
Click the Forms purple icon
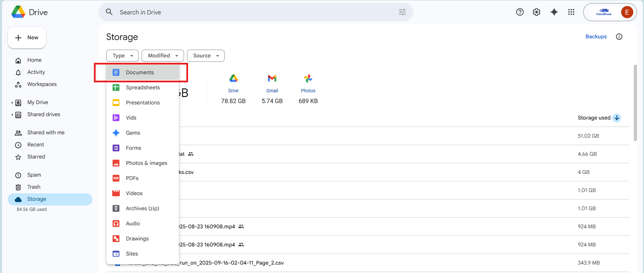click(116, 148)
